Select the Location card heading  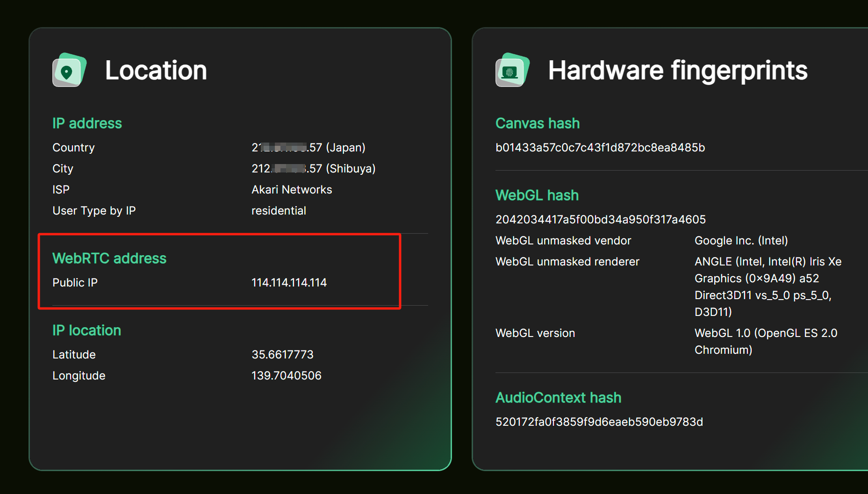[x=156, y=71]
